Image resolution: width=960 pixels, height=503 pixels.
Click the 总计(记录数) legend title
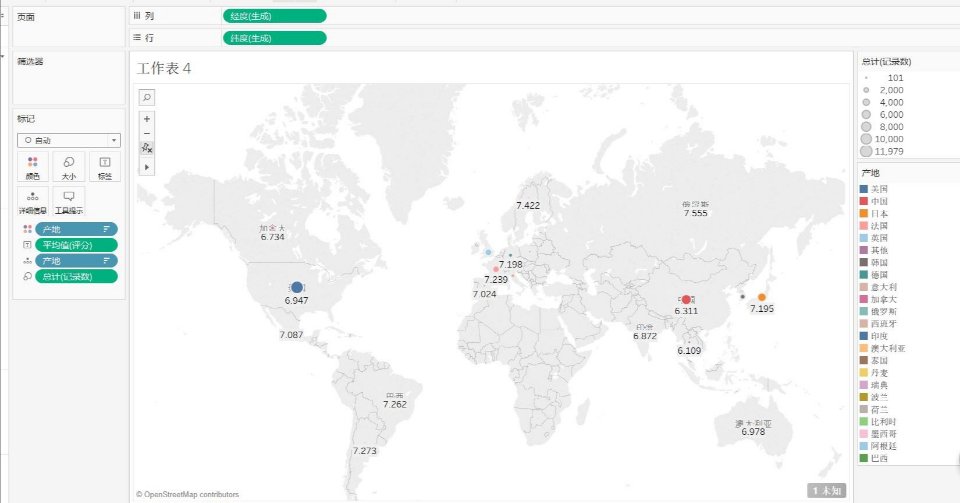[x=886, y=62]
